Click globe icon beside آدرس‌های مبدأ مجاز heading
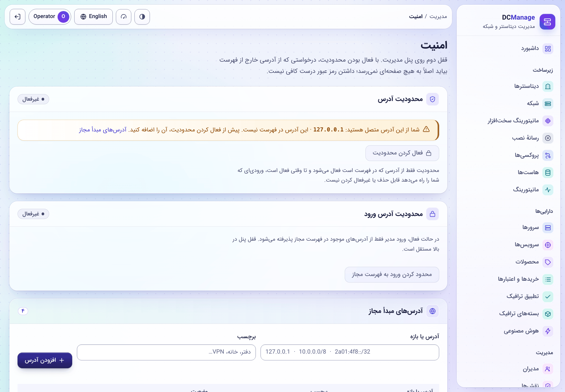This screenshot has height=392, width=565. coord(433,311)
